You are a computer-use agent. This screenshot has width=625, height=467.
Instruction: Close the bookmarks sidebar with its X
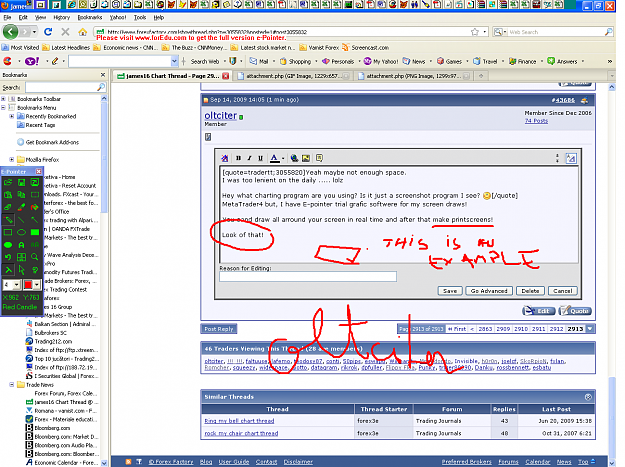[x=103, y=75]
